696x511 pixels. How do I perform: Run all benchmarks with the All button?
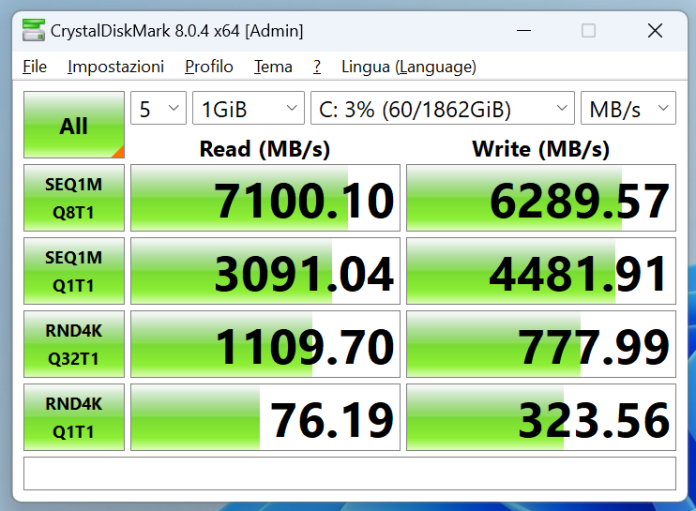pos(74,126)
